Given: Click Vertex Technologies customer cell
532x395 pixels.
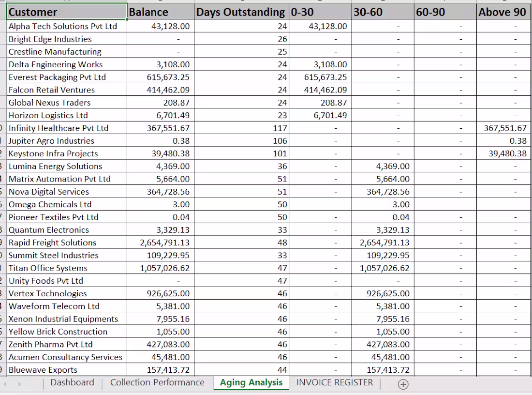Looking at the screenshot, I should pyautogui.click(x=67, y=293).
